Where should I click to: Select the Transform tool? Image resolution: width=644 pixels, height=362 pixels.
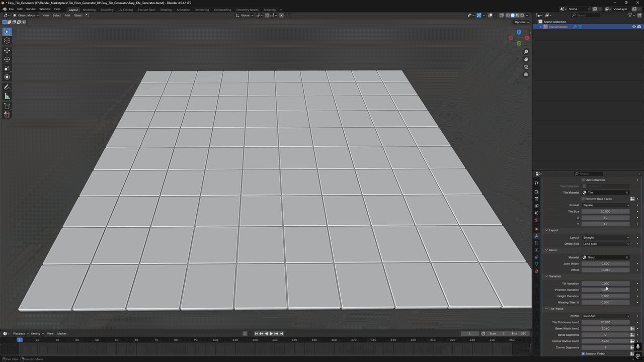pos(7,77)
